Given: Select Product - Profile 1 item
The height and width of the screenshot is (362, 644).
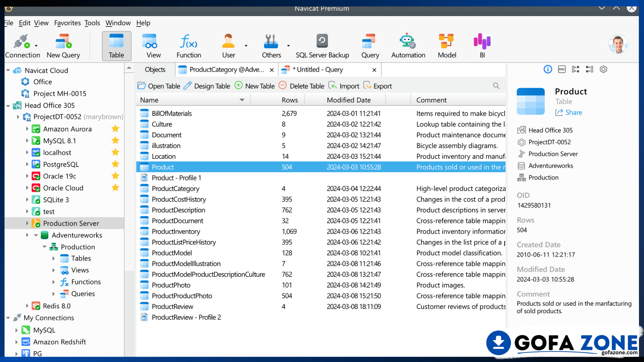Looking at the screenshot, I should 321,178.
